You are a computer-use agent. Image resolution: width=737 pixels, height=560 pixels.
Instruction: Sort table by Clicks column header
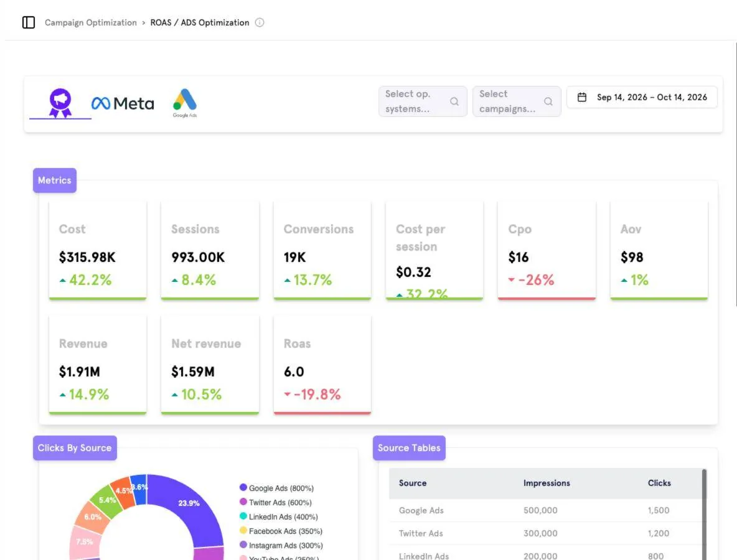[659, 483]
